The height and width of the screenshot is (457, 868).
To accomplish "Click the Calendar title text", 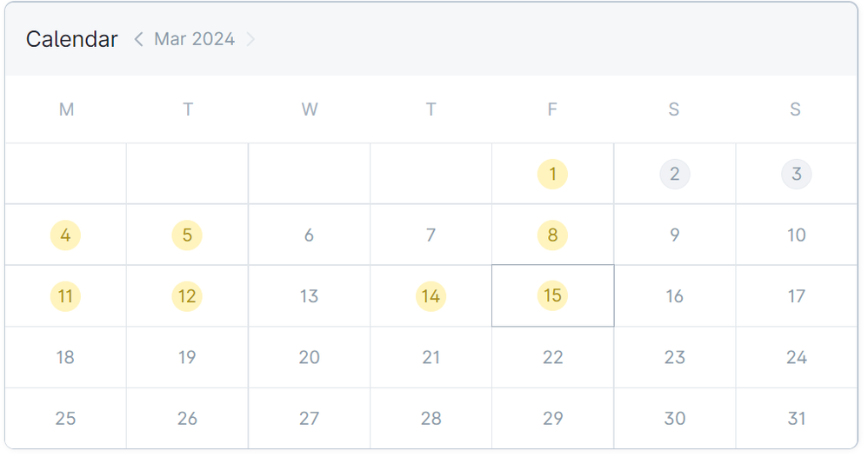I will (71, 39).
